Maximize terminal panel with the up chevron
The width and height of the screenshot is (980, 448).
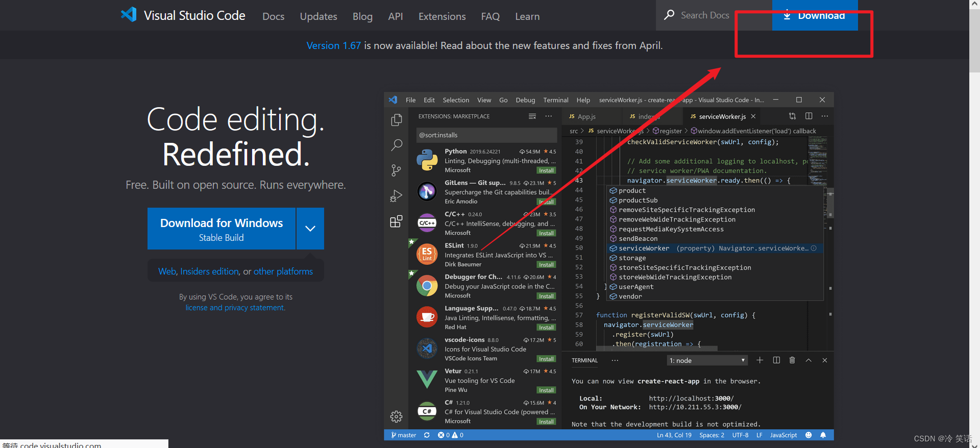808,360
